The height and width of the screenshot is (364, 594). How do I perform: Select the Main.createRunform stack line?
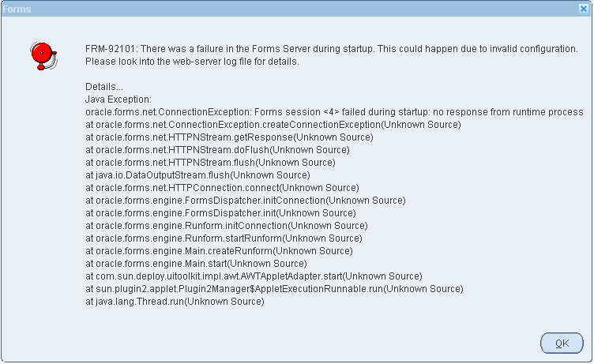217,251
